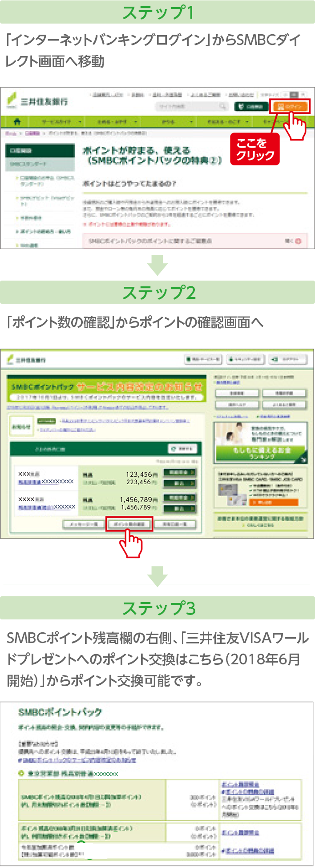The height and width of the screenshot is (868, 315).
Task: Click the 三井住友銀行 logo in step 1 screenshot
Action: [37, 101]
